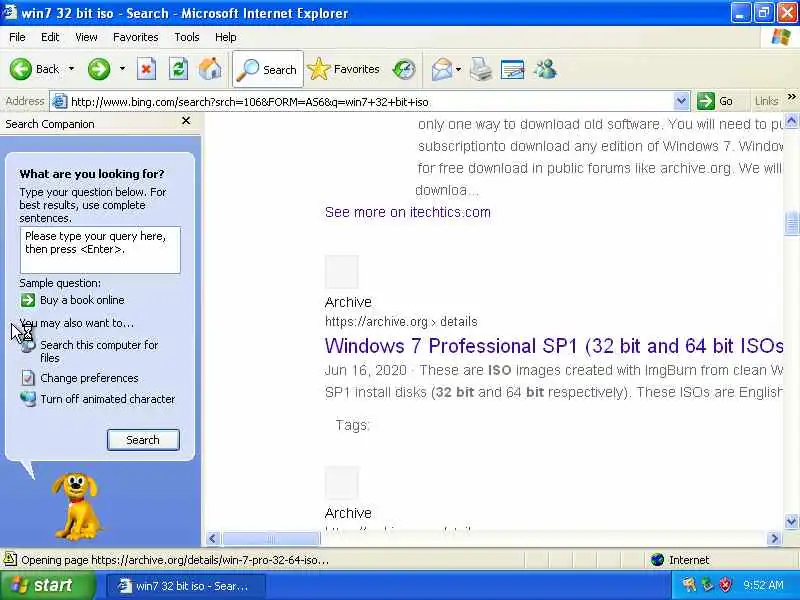The height and width of the screenshot is (600, 800).
Task: Click the green Go button
Action: coord(715,101)
